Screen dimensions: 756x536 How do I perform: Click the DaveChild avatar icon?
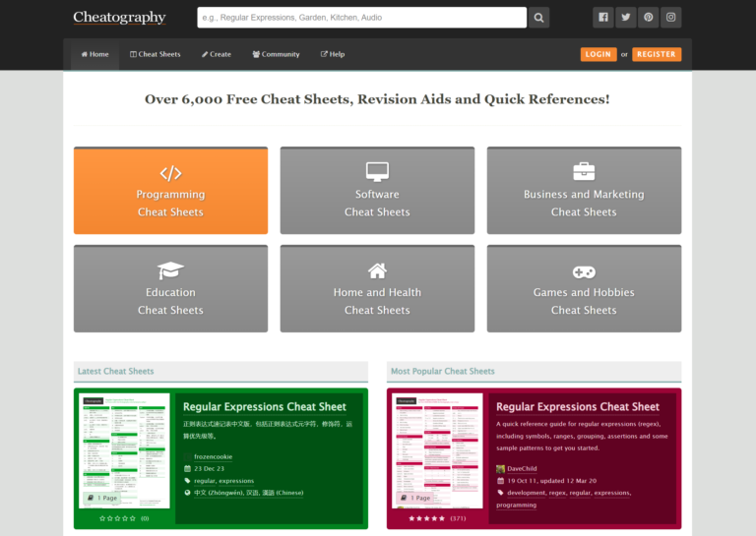point(500,469)
